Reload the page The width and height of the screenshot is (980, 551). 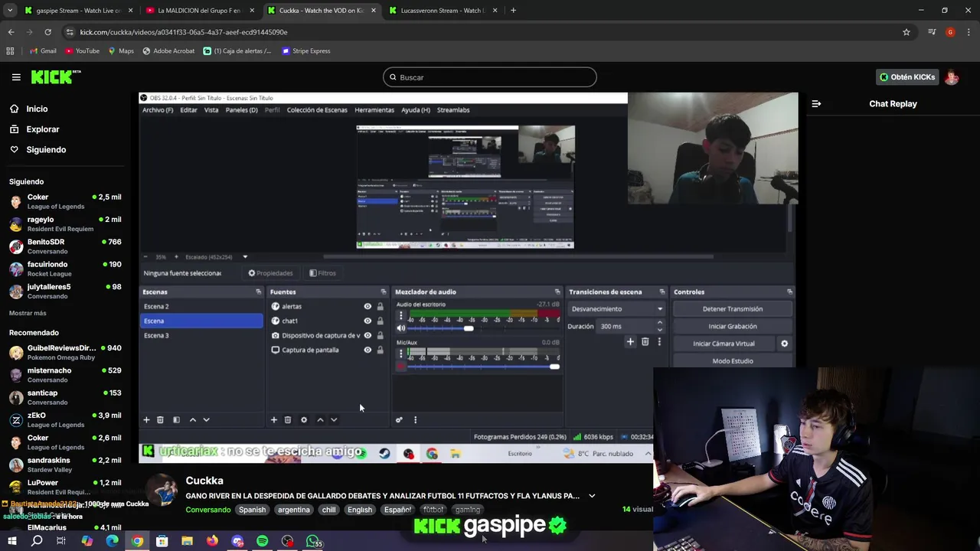[x=47, y=32]
